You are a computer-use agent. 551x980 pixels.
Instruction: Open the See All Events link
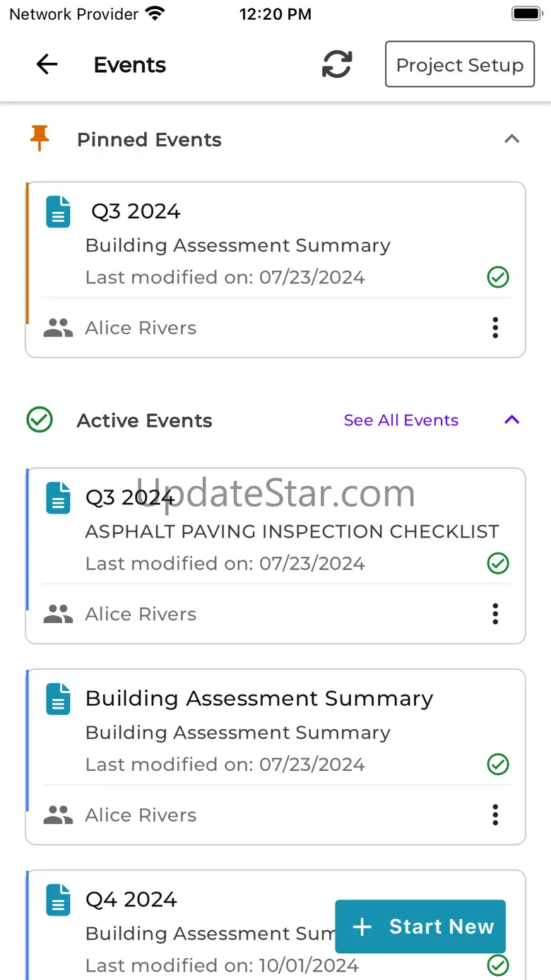pos(401,420)
